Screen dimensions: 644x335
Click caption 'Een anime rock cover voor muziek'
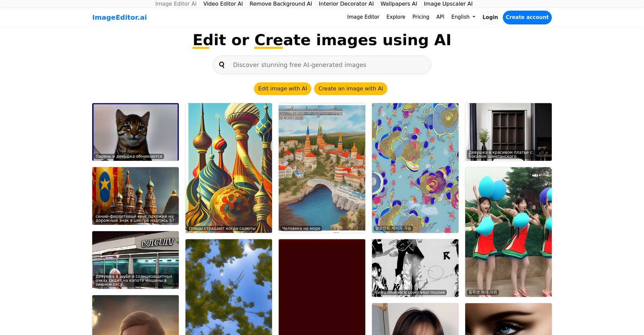410,292
